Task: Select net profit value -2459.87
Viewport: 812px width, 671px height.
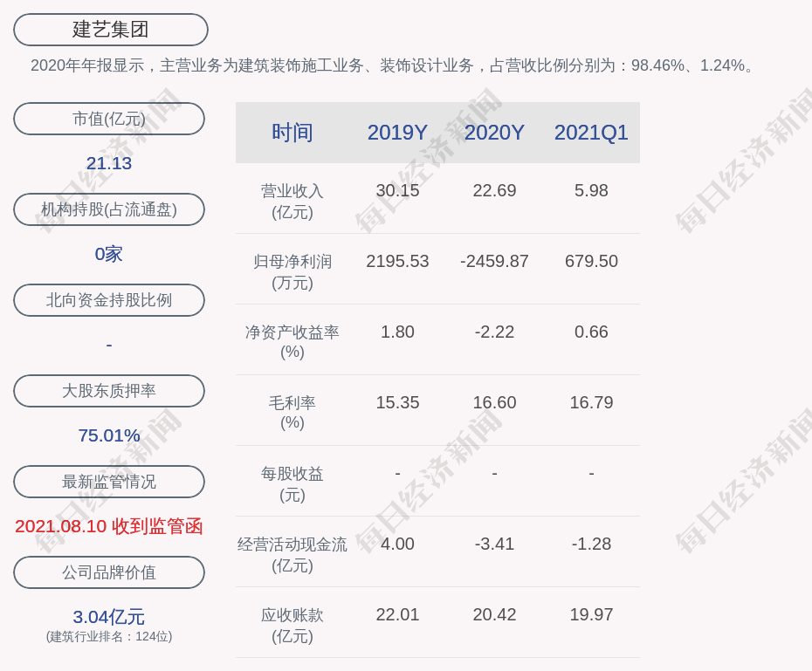Action: pos(494,261)
